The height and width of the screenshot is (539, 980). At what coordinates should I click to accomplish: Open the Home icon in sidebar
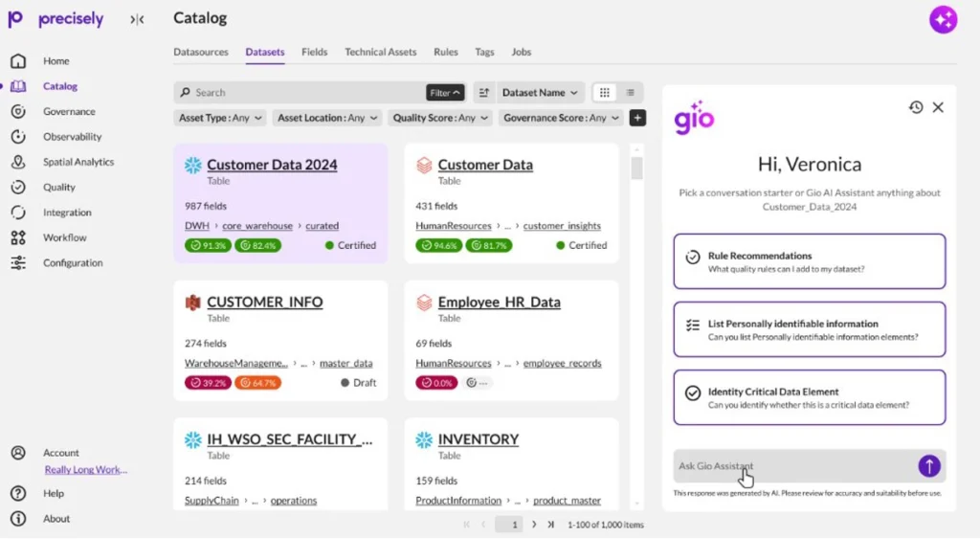pyautogui.click(x=18, y=60)
